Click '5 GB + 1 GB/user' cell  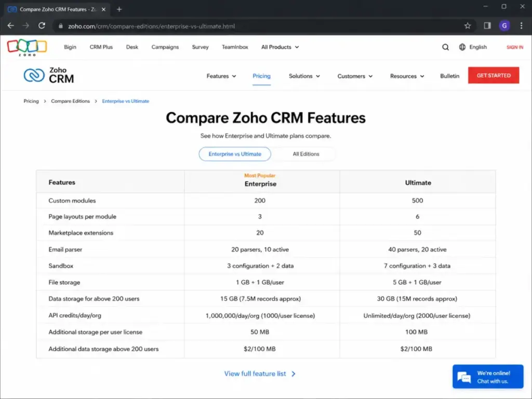click(417, 282)
